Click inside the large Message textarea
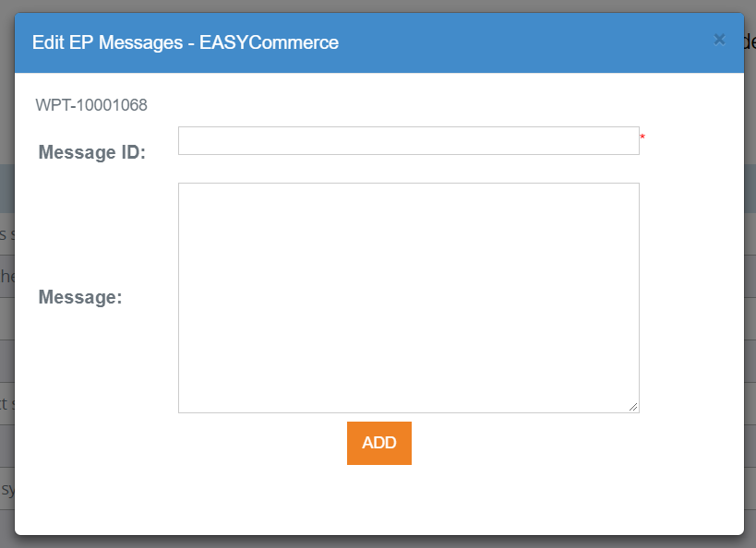This screenshot has height=548, width=756. pyautogui.click(x=408, y=298)
